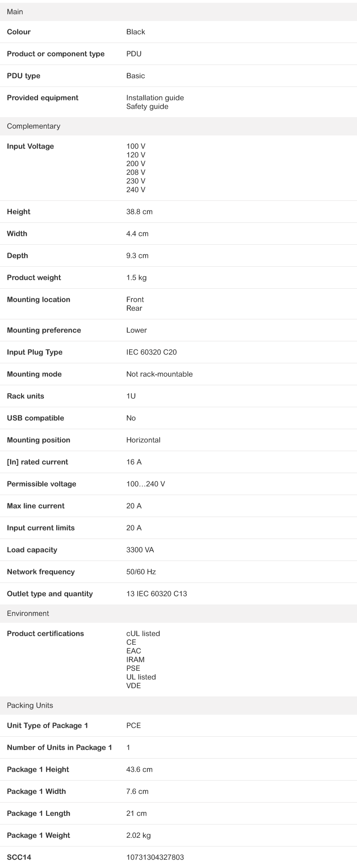Click the Unit Type of Package 1 label

tap(48, 726)
